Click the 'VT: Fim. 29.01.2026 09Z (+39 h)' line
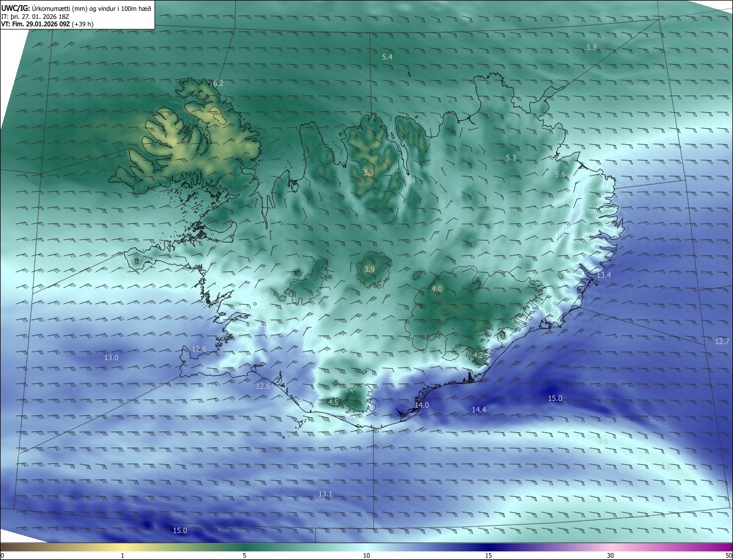Viewport: 733px width, 560px height. point(47,24)
